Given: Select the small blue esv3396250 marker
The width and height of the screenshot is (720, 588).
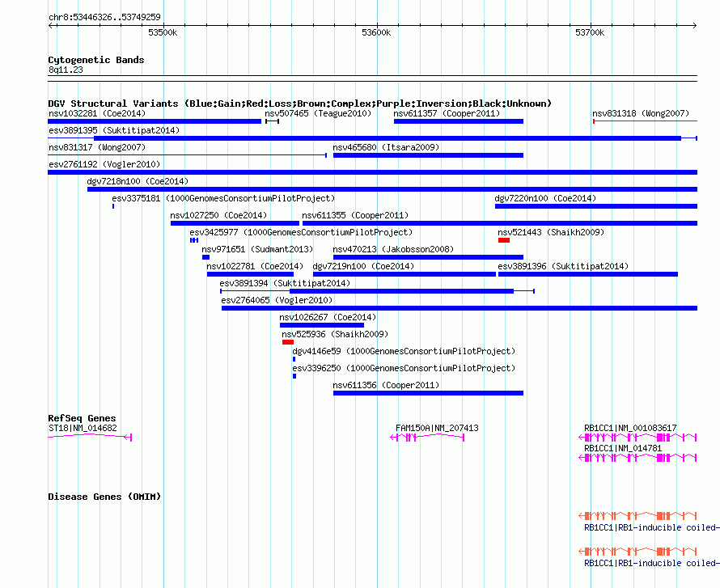Looking at the screenshot, I should (x=294, y=376).
